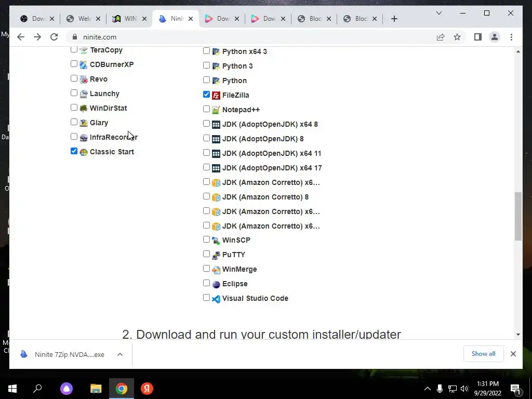This screenshot has width=532, height=399.
Task: Click the FileZilla app icon
Action: [x=216, y=96]
